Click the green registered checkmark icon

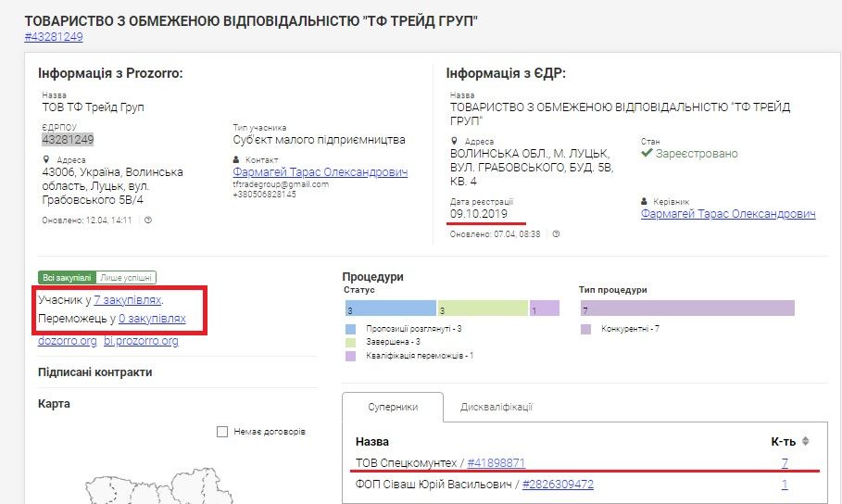[647, 153]
